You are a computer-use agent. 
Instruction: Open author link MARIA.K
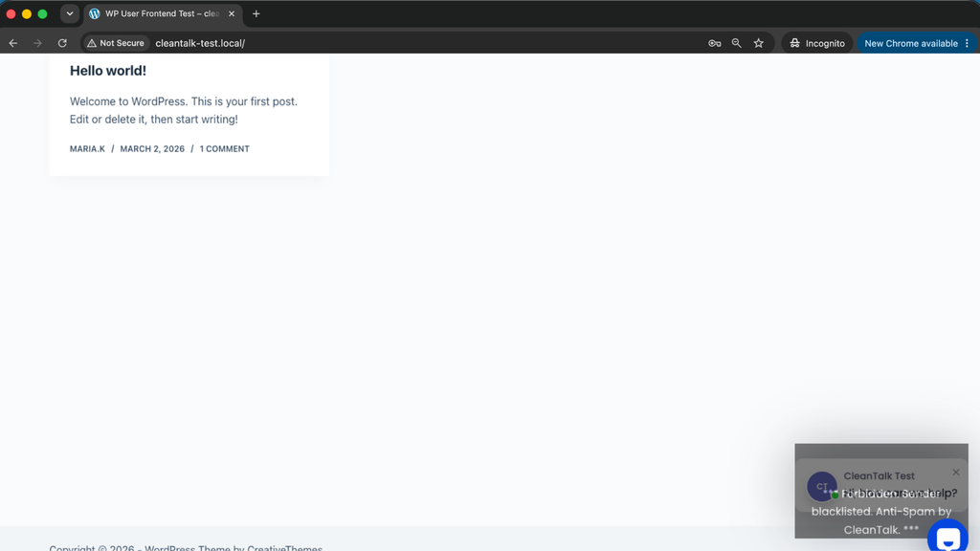[87, 148]
